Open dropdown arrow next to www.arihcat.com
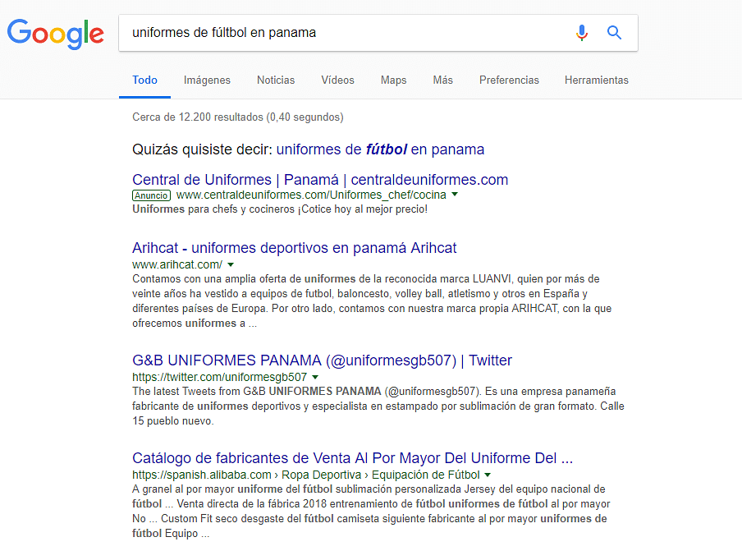This screenshot has height=560, width=742. [231, 264]
